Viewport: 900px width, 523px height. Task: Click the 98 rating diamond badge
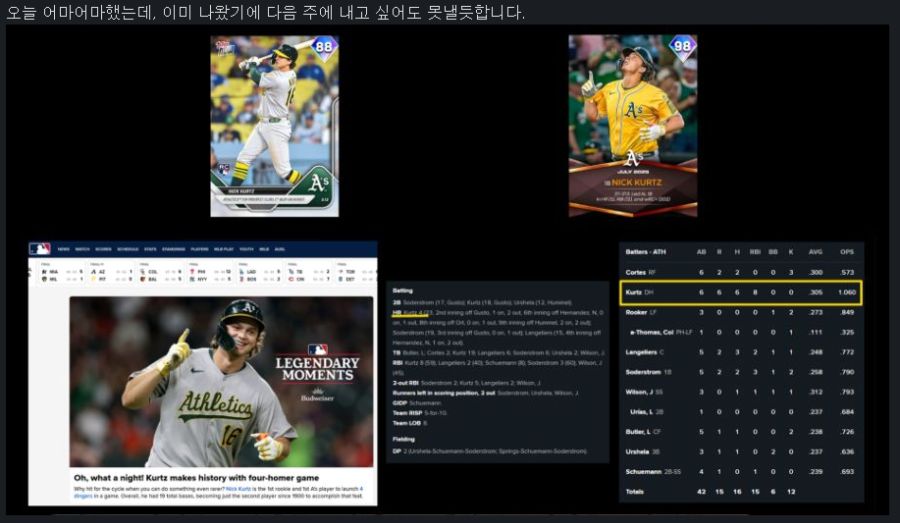tap(682, 46)
